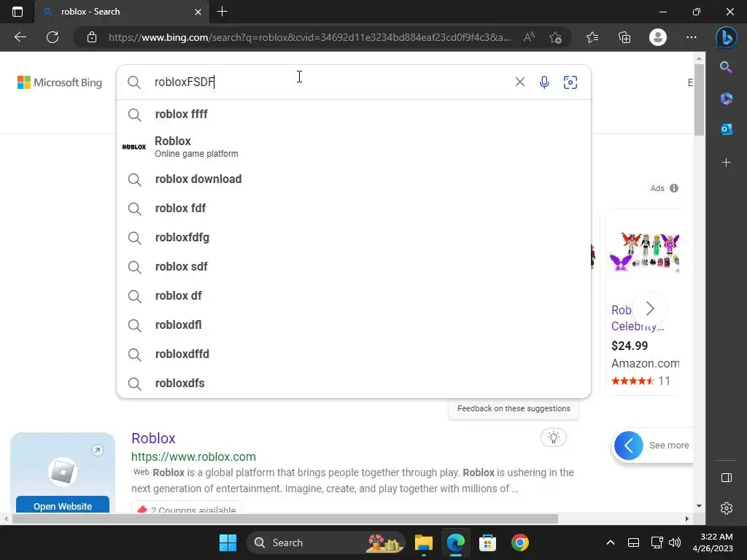Open Collections icon in toolbar
Screen dimensions: 747x560
(x=624, y=37)
